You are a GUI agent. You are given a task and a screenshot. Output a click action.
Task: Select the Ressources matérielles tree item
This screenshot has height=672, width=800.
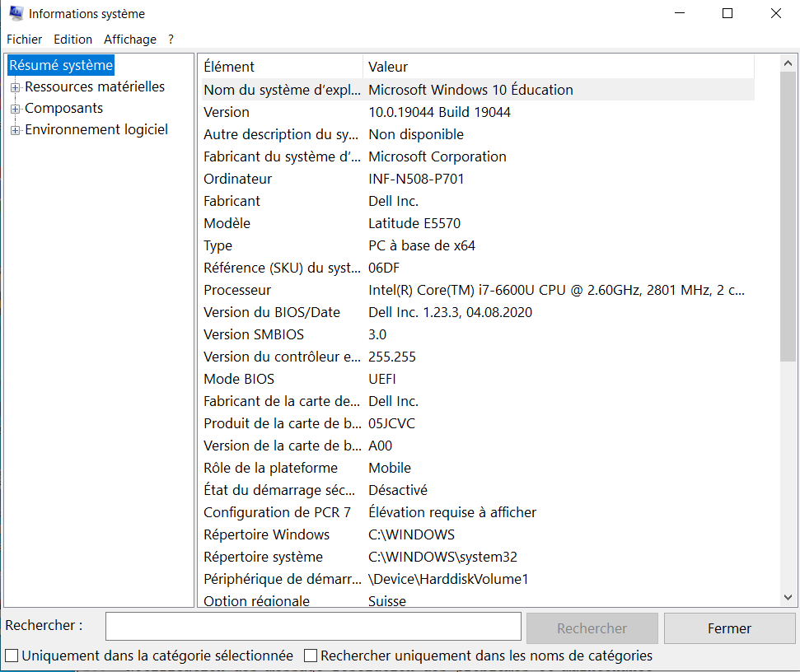95,86
